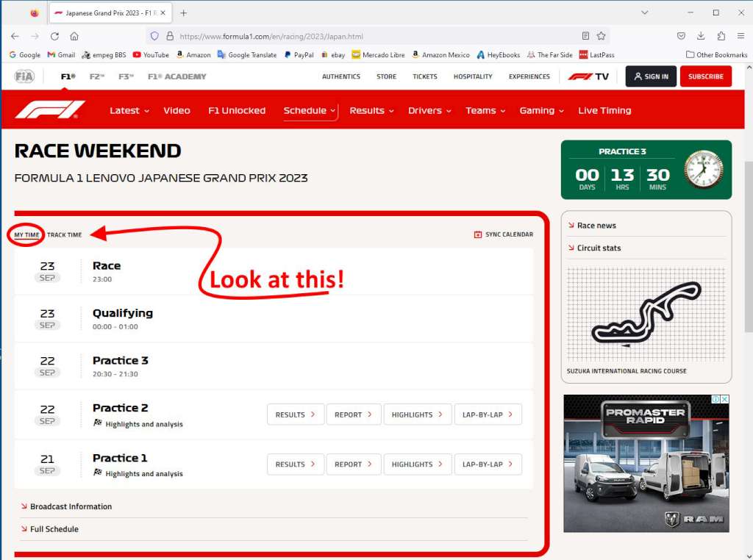Screen dimensions: 753x560
Task: Expand the Results dropdown menu
Action: (371, 110)
